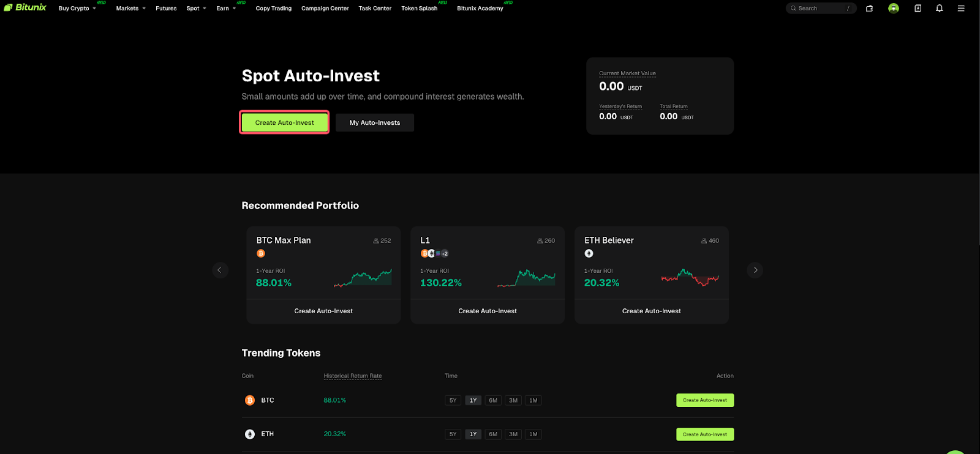Open Bitunix Academy
980x454 pixels.
point(480,9)
